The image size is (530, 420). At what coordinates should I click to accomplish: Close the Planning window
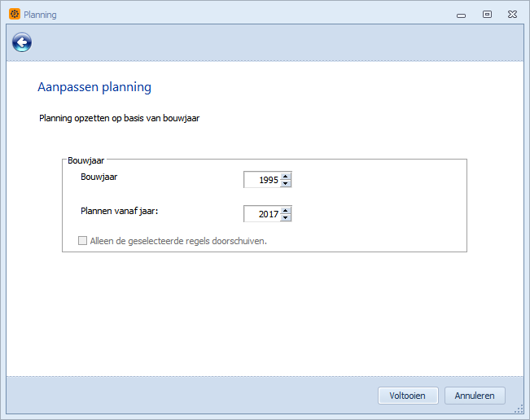pyautogui.click(x=512, y=14)
